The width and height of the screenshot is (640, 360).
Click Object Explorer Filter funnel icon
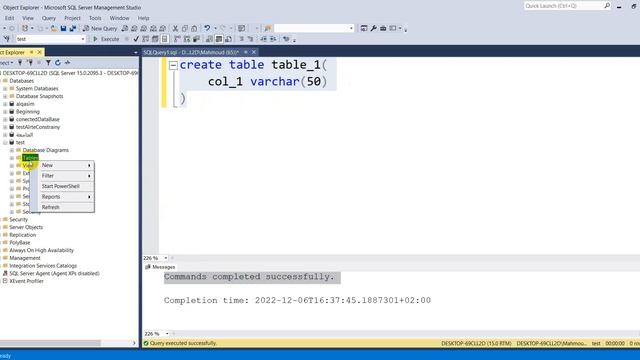(x=48, y=63)
